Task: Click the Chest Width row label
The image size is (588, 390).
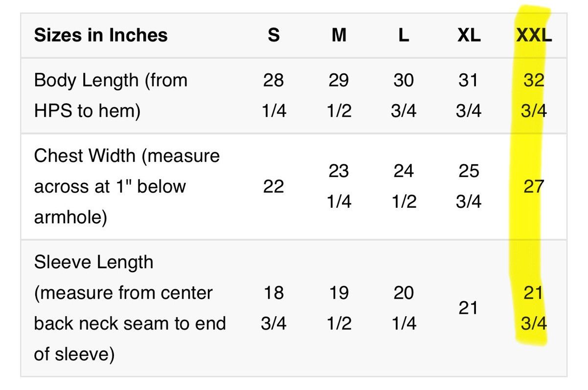Action: pos(127,186)
